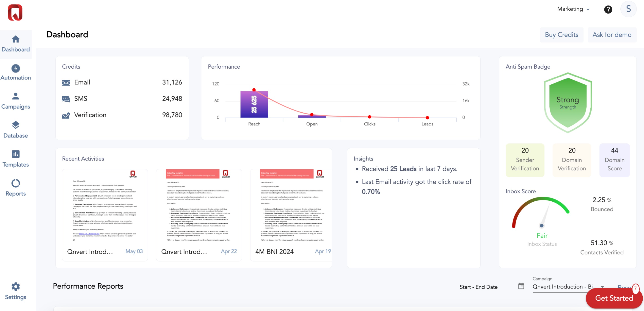Click the Qnvert logo at top left

coord(16,13)
